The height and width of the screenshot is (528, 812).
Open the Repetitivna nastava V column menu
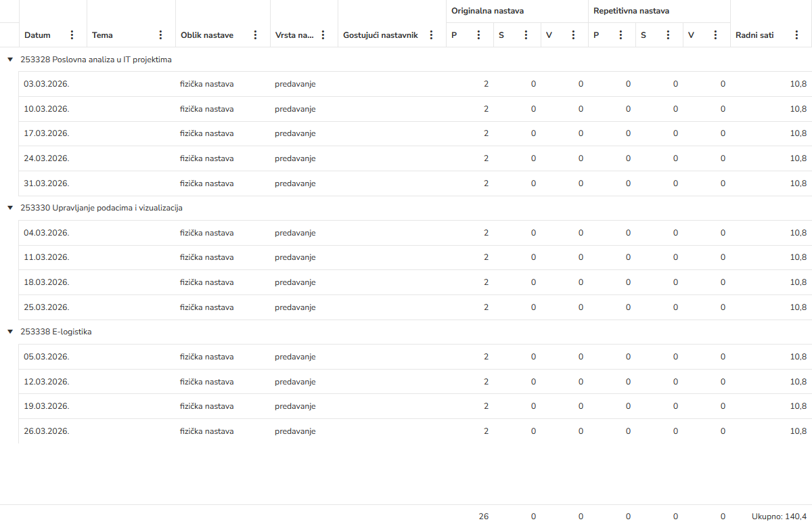[x=715, y=35]
